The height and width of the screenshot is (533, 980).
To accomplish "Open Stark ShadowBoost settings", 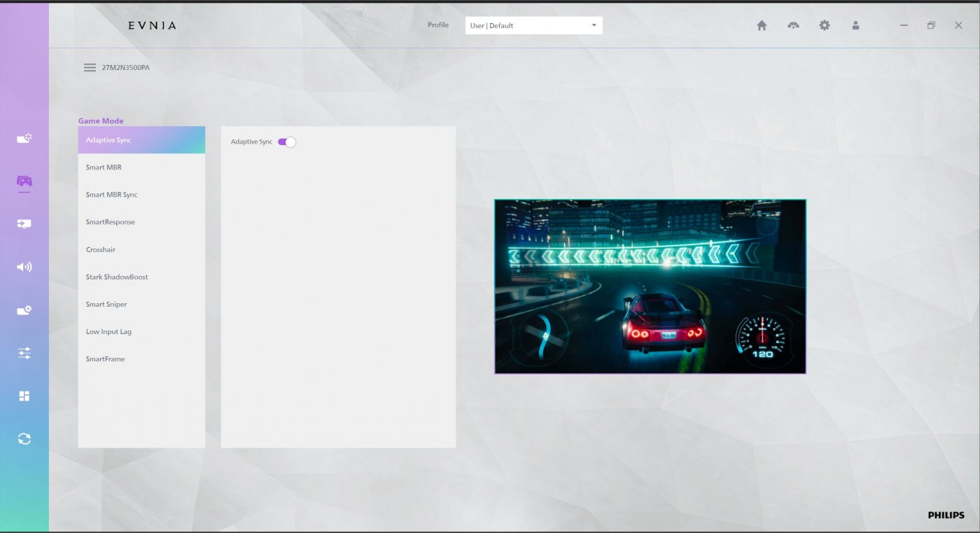I will click(117, 277).
